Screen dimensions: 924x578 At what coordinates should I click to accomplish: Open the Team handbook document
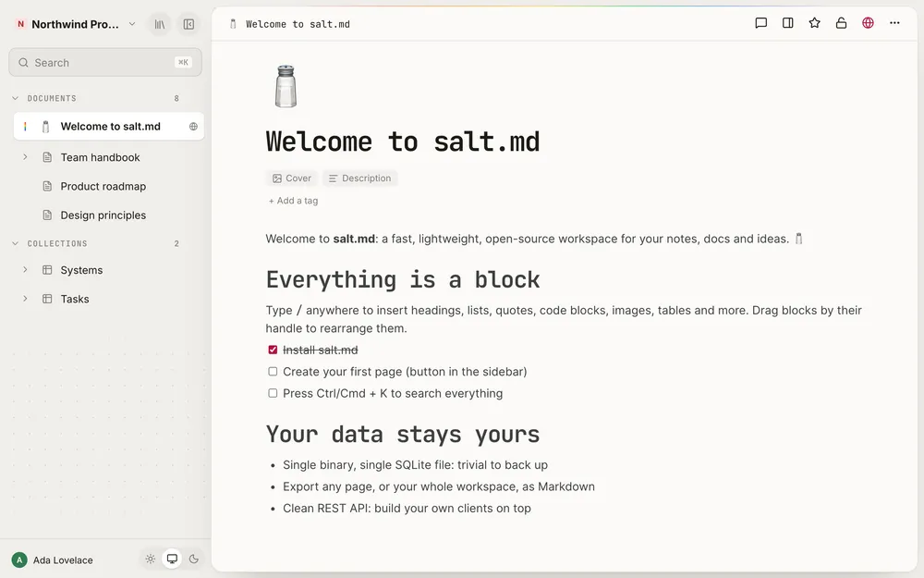(100, 157)
